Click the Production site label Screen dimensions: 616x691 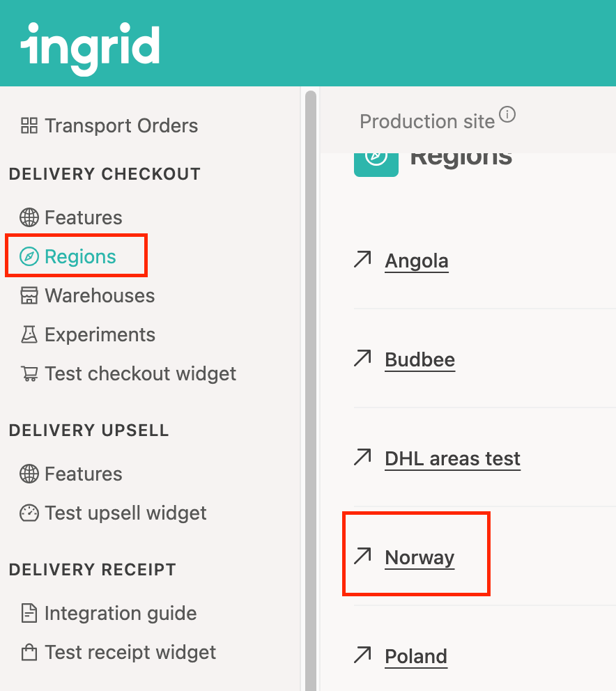click(x=426, y=122)
